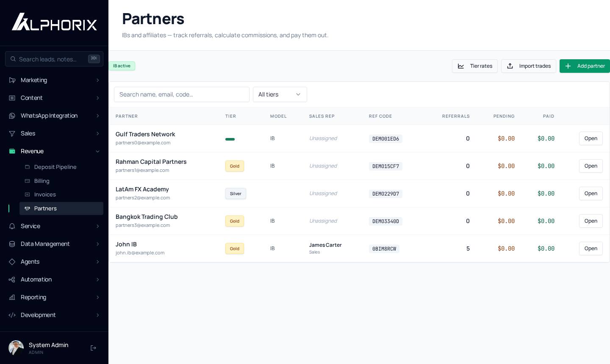Image resolution: width=610 pixels, height=364 pixels.
Task: Open the All tiers dropdown
Action: pyautogui.click(x=280, y=94)
